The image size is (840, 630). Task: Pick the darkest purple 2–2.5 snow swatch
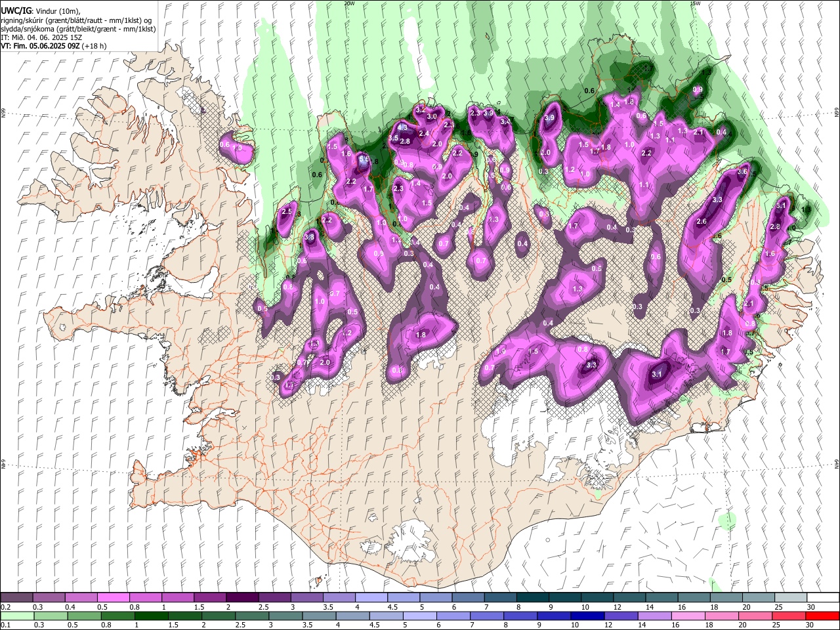click(x=242, y=598)
